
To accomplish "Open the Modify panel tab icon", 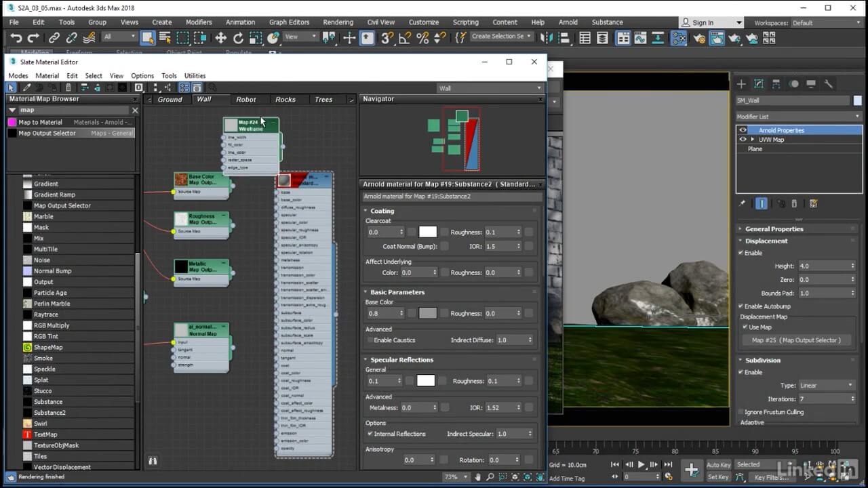I will click(x=758, y=84).
